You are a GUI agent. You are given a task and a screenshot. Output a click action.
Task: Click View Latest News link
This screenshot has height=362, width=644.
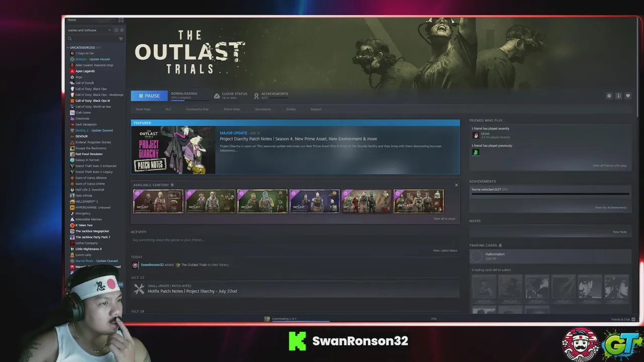tap(445, 250)
